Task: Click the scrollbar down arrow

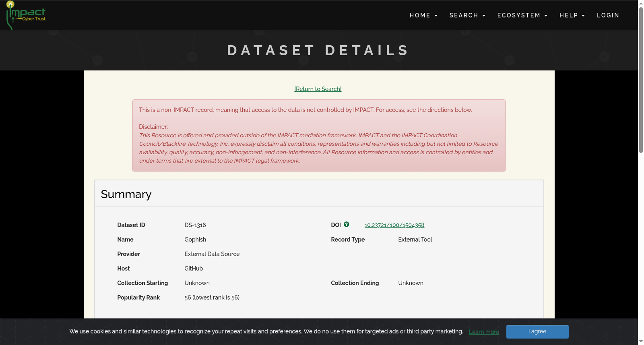Action: click(641, 341)
